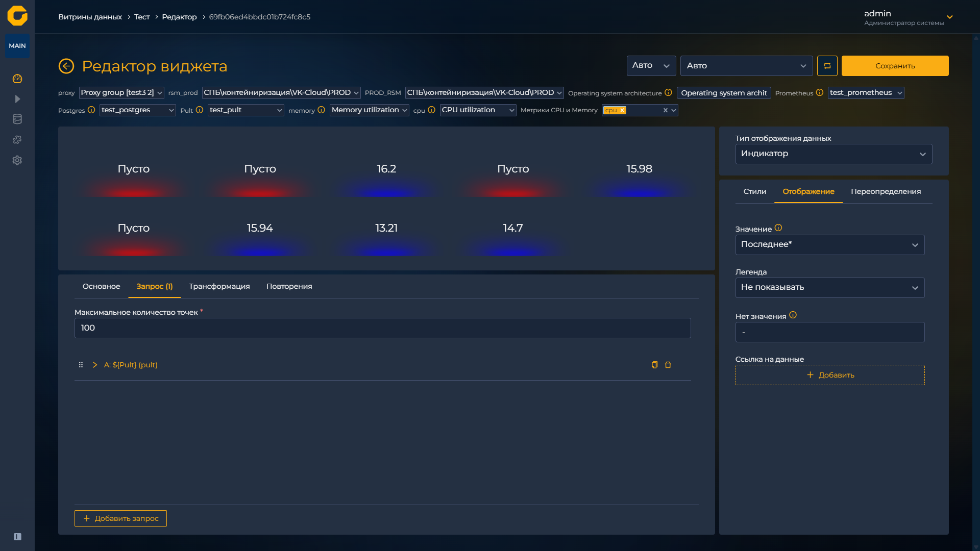Image resolution: width=980 pixels, height=551 pixels.
Task: Open the first Авто dropdown
Action: (x=651, y=66)
